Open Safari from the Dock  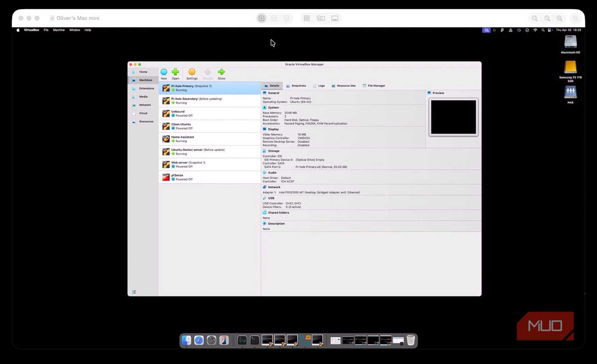click(199, 340)
